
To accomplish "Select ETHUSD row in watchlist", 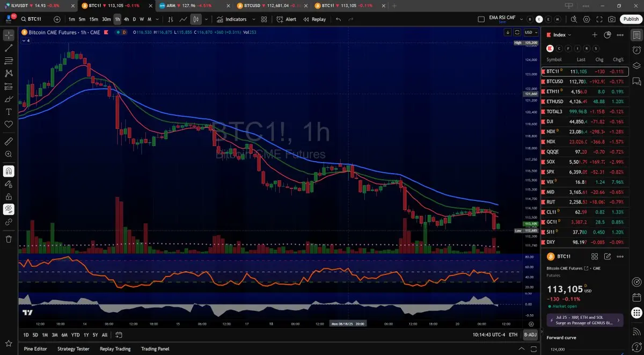I will pyautogui.click(x=586, y=101).
